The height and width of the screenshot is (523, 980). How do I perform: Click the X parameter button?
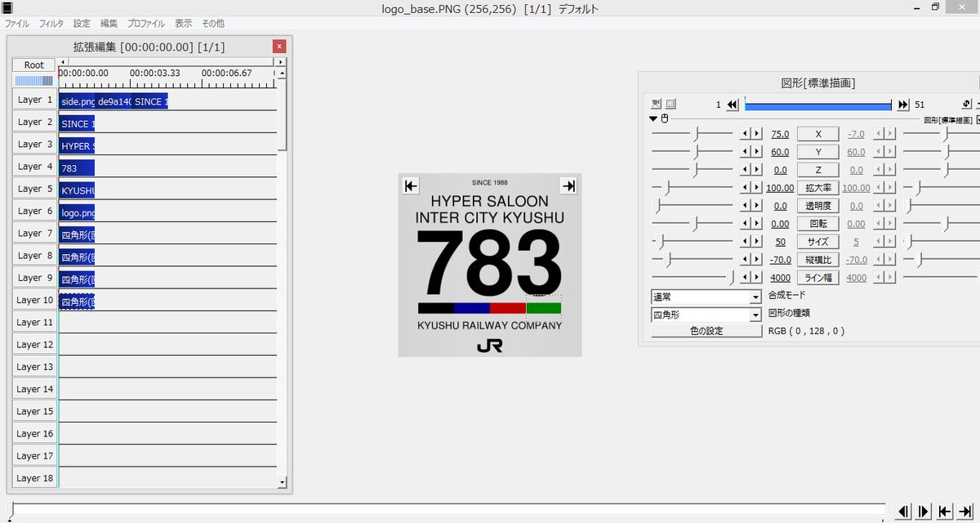(818, 134)
